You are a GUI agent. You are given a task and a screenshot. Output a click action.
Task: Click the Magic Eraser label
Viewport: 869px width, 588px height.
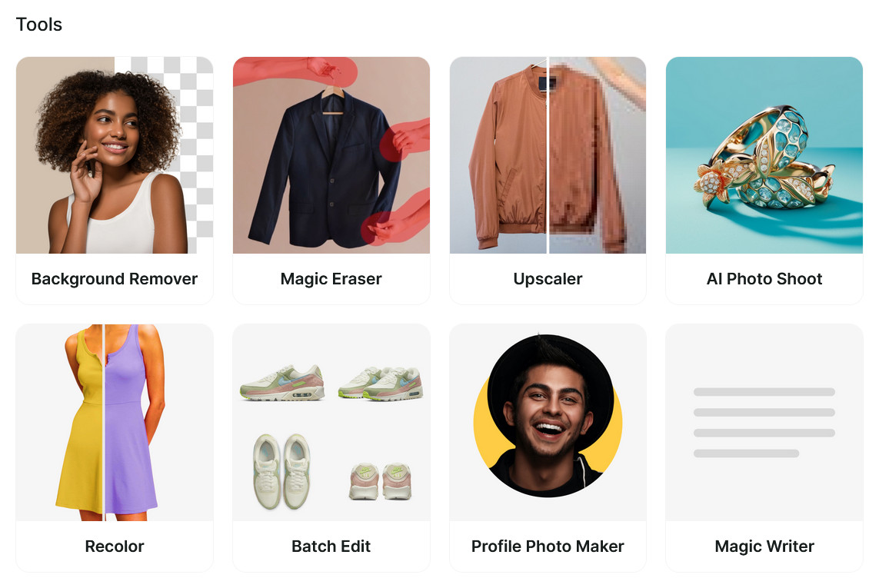(331, 278)
